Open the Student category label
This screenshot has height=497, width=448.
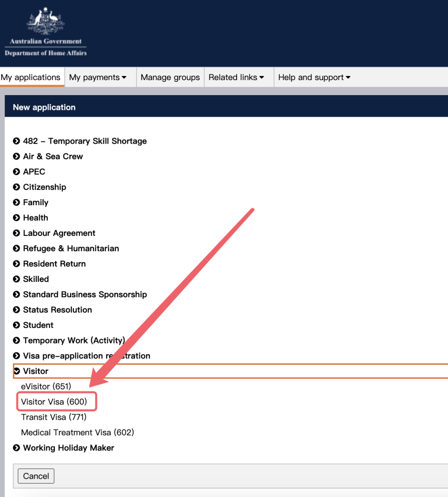pyautogui.click(x=38, y=325)
